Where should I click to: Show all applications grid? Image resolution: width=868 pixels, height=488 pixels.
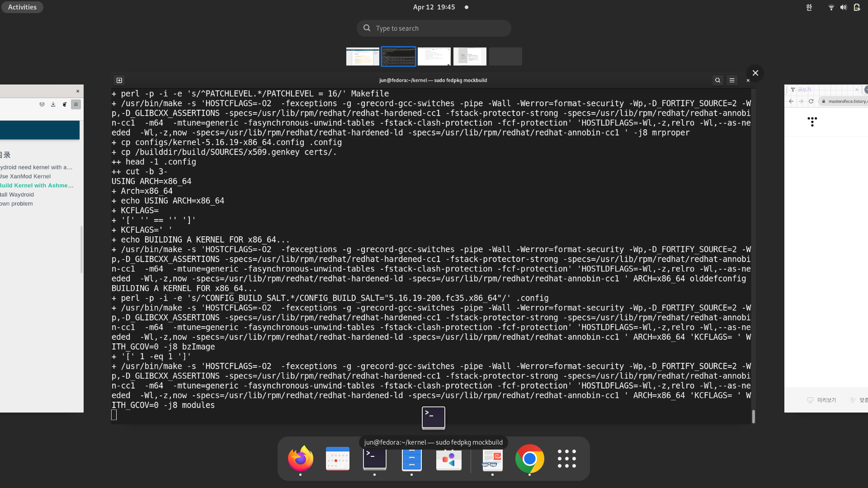click(x=566, y=459)
